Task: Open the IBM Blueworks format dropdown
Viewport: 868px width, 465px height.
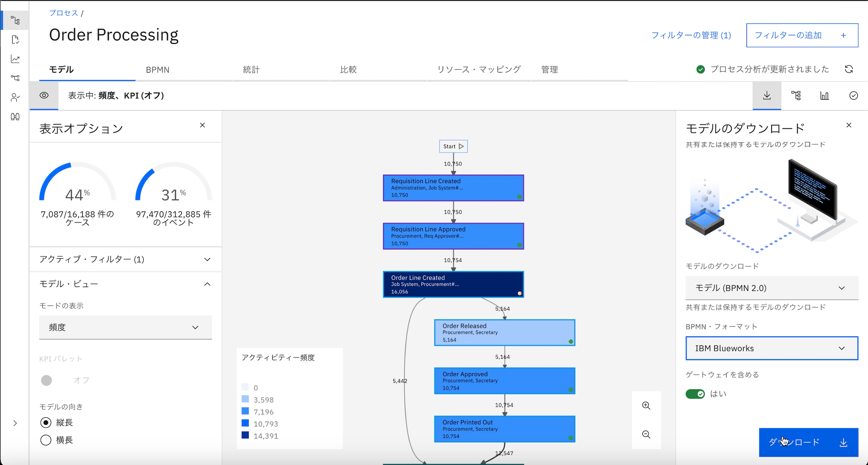Action: click(771, 348)
